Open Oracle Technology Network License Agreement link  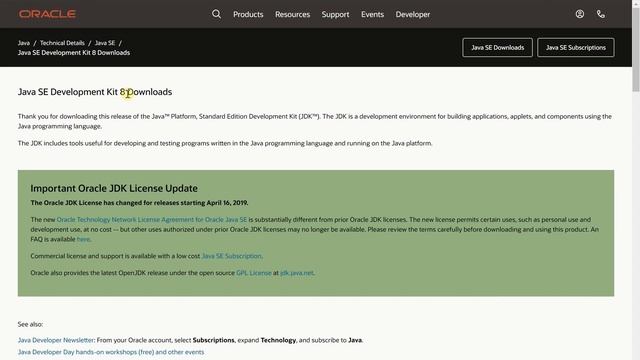[x=151, y=220]
